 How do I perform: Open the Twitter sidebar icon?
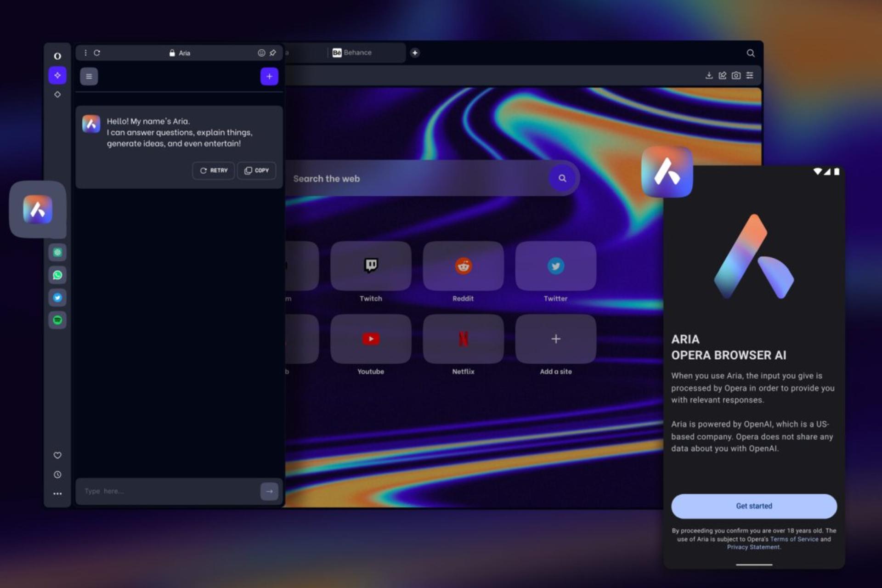click(x=57, y=297)
